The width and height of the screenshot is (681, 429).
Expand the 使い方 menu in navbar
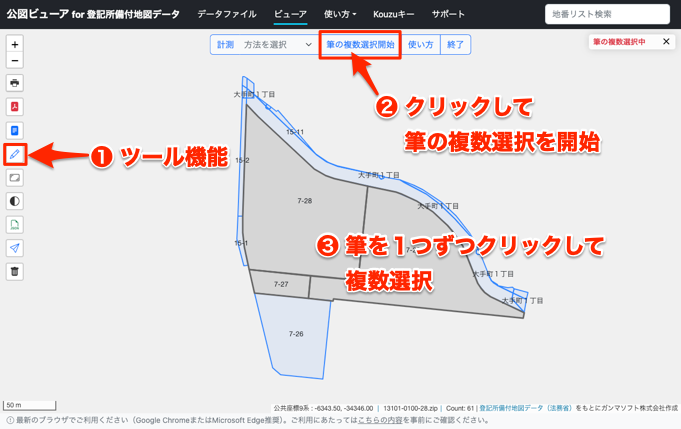(x=340, y=15)
